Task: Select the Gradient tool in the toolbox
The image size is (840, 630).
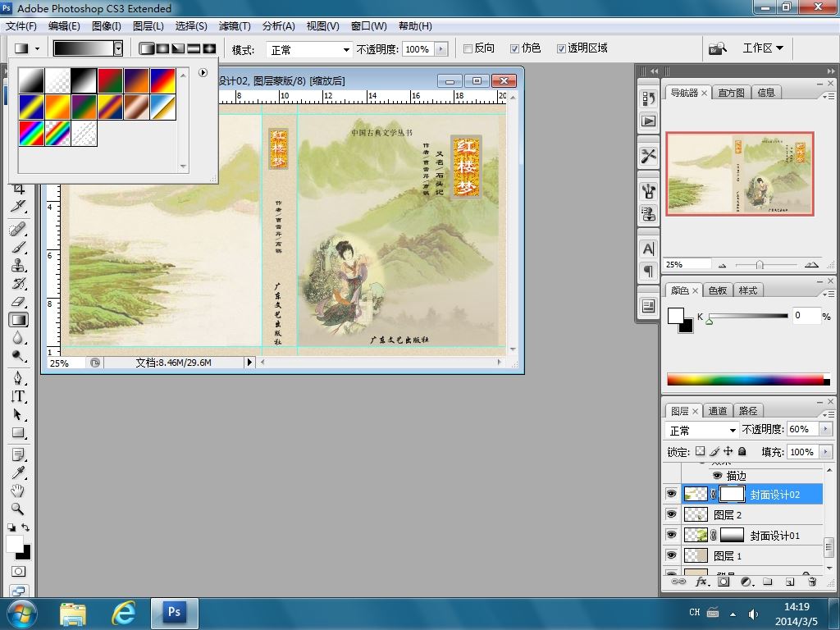Action: click(18, 320)
